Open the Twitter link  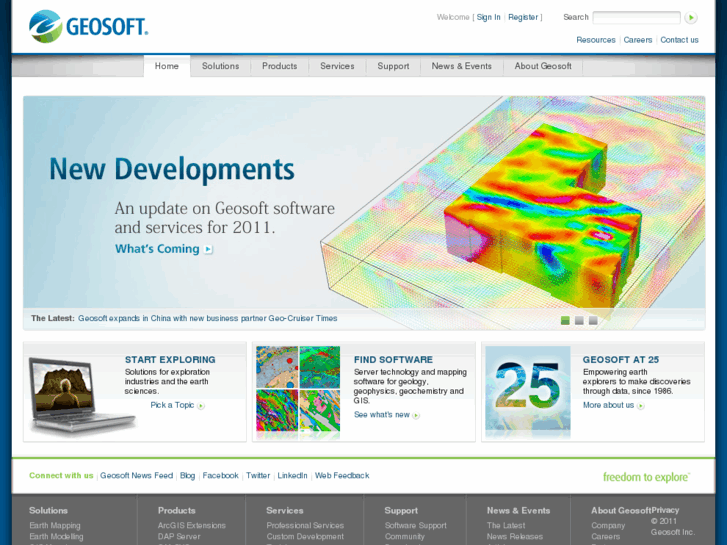(258, 475)
